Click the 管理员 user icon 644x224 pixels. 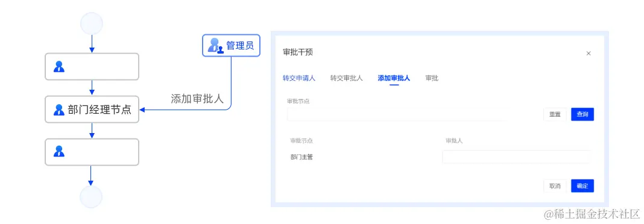(x=215, y=45)
